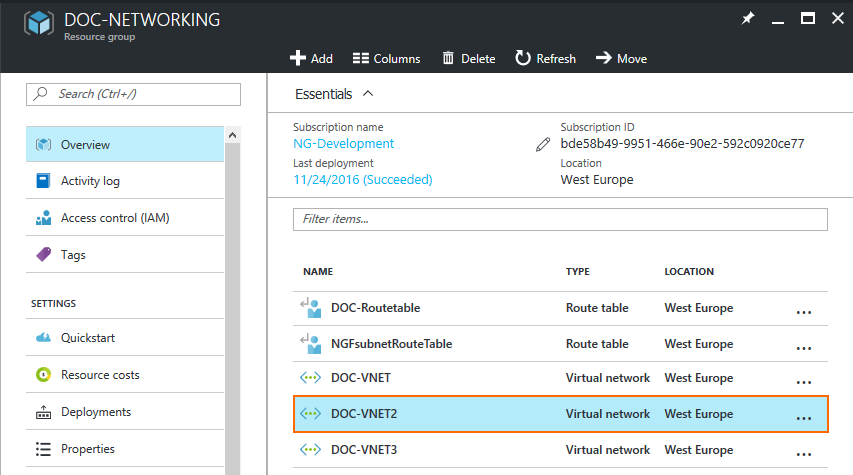The width and height of the screenshot is (853, 475).
Task: Open the ellipsis menu for DOC-VNET3
Action: (x=804, y=454)
